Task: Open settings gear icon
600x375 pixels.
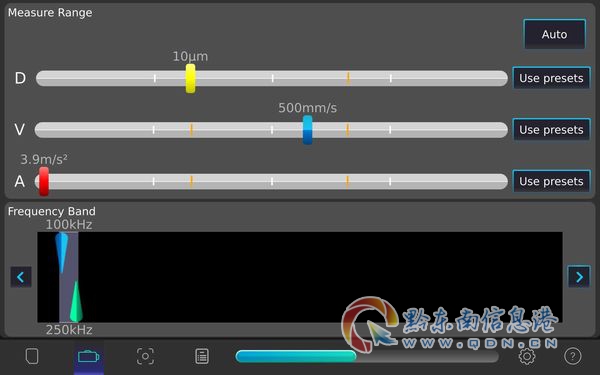Action: [x=527, y=356]
